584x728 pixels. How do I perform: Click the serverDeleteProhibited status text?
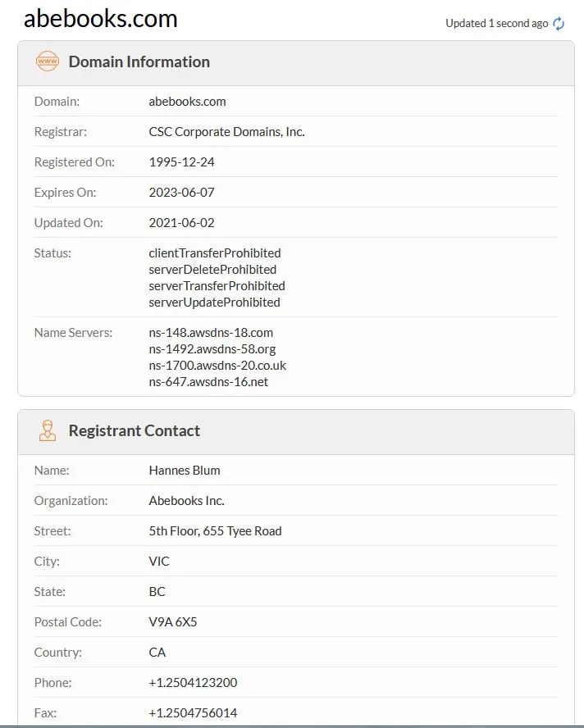(x=212, y=269)
